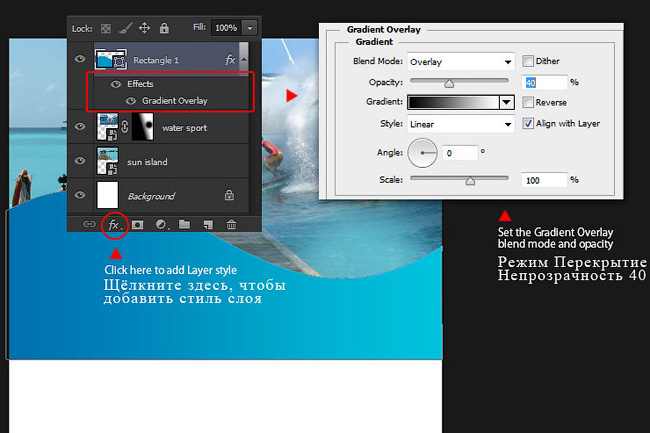
Task: Create new adjustment layer icon
Action: point(161,225)
